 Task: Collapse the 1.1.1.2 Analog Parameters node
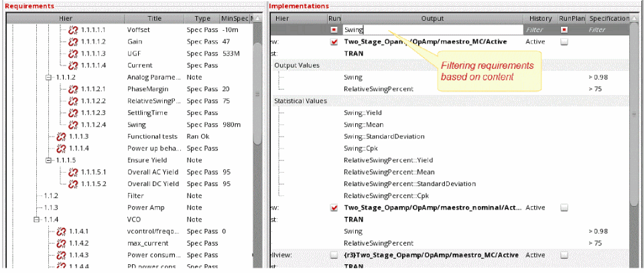coord(48,78)
